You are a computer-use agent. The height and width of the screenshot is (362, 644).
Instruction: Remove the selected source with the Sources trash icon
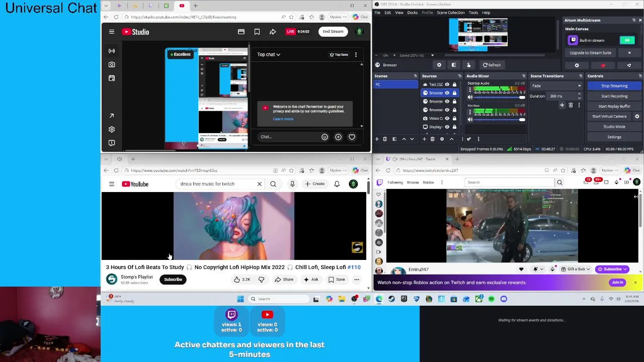pos(432,139)
